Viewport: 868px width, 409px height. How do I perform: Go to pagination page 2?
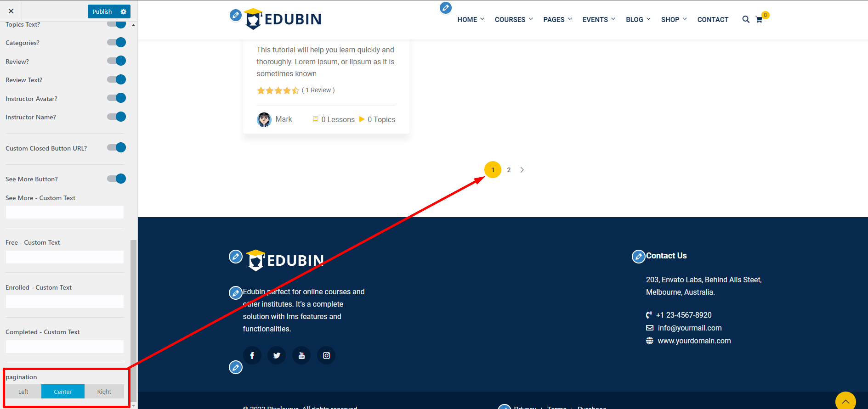click(509, 170)
